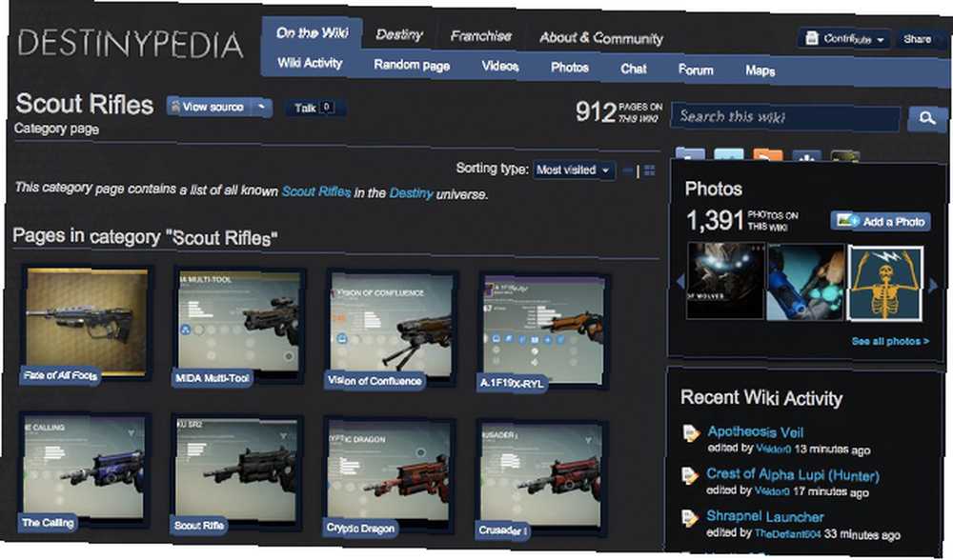Image resolution: width=953 pixels, height=560 pixels.
Task: Focus the Search this wiki field
Action: pyautogui.click(x=784, y=117)
